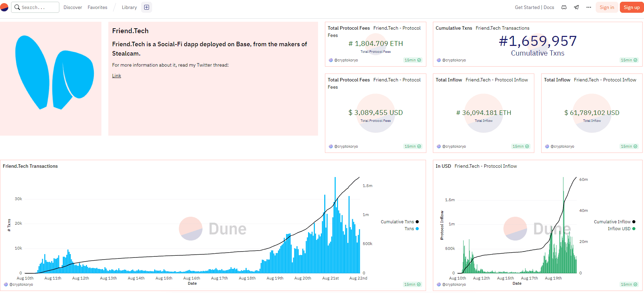Click the Sign in button
644x293 pixels.
coord(607,7)
